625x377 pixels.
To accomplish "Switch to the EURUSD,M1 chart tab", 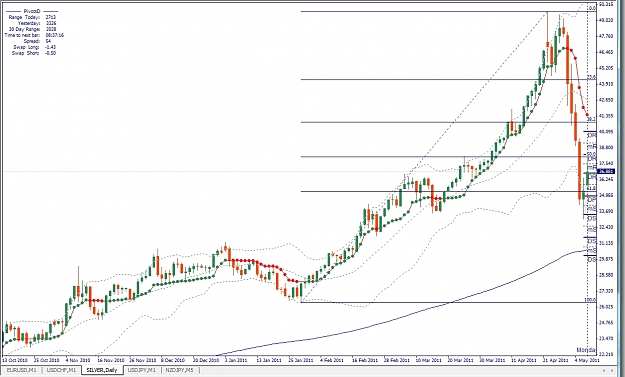I will [x=22, y=370].
